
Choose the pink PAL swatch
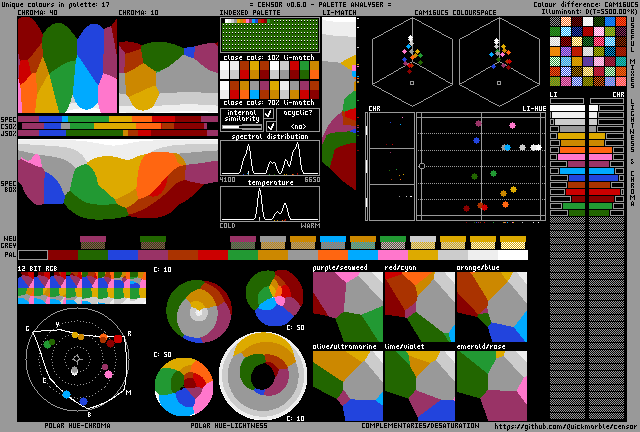click(x=393, y=255)
